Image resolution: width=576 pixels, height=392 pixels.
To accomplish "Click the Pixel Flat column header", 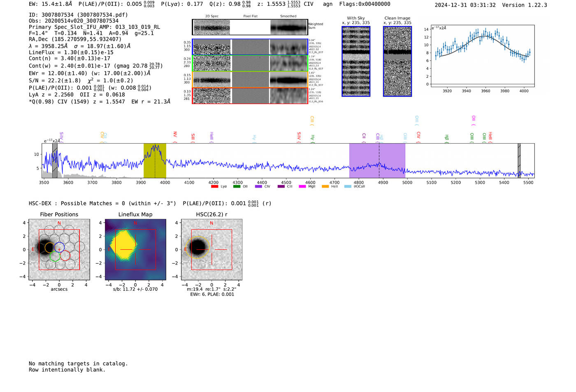I will [251, 16].
